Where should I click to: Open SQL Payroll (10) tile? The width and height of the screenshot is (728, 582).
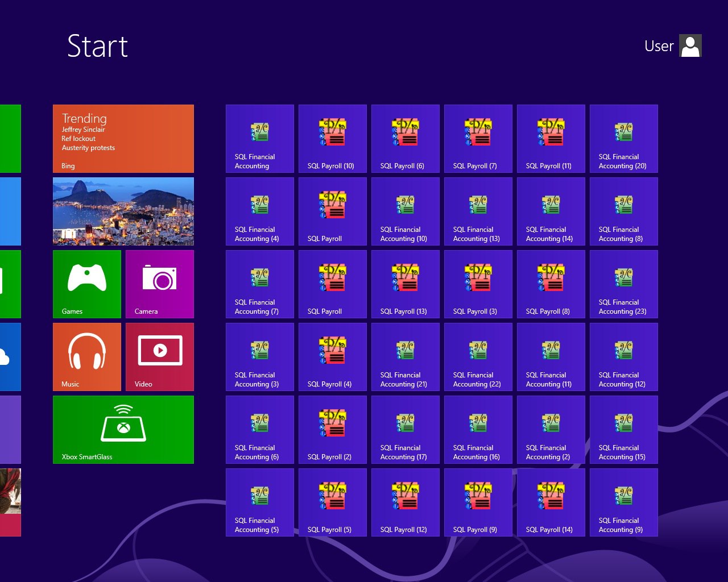[333, 139]
